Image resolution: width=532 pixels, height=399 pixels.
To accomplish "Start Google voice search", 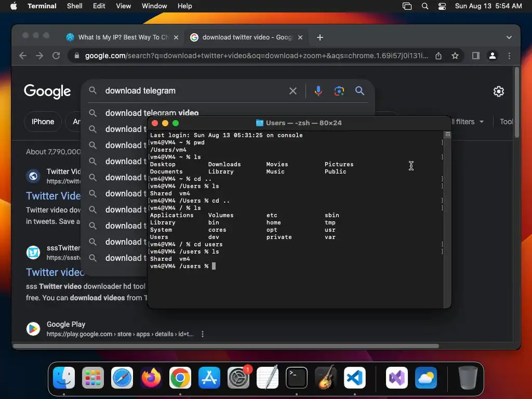I will (x=318, y=91).
